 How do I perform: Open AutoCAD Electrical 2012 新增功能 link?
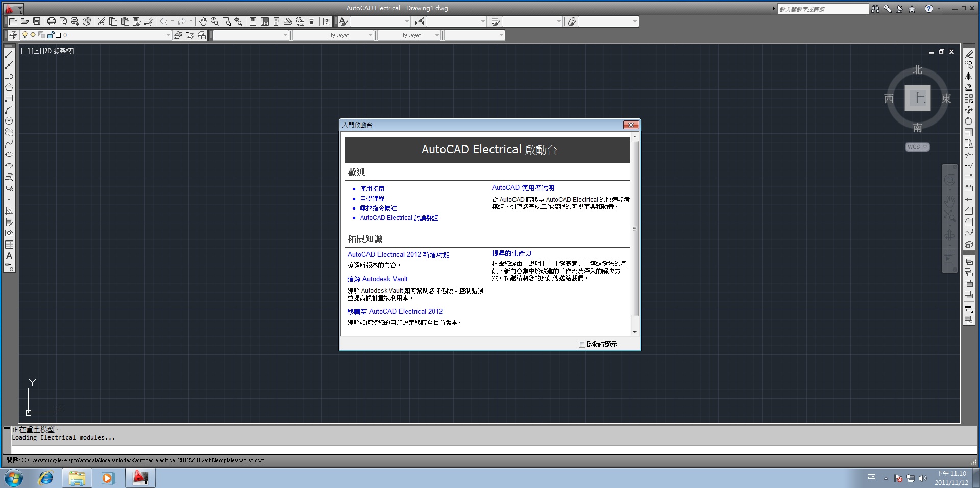398,255
